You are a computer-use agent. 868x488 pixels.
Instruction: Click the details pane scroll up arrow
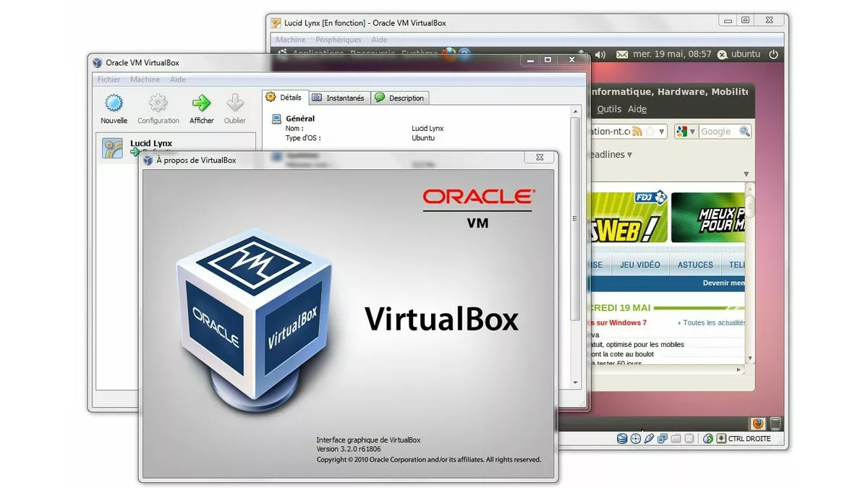(x=576, y=111)
